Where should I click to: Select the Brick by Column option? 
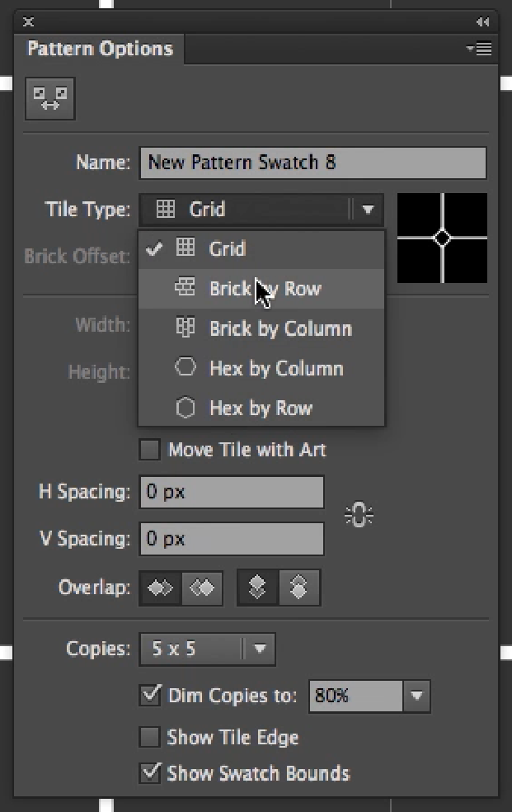tap(280, 328)
